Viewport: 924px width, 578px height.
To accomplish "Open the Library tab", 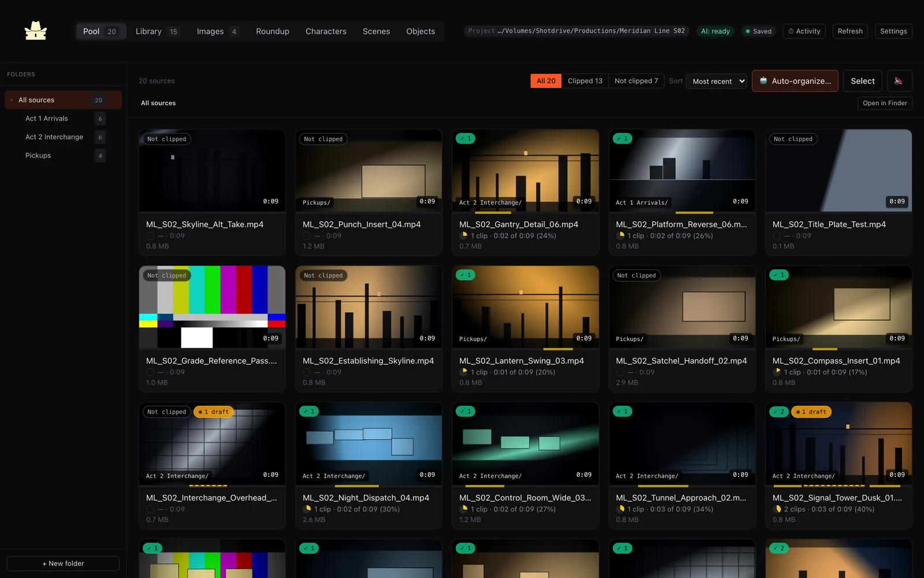I will 157,31.
